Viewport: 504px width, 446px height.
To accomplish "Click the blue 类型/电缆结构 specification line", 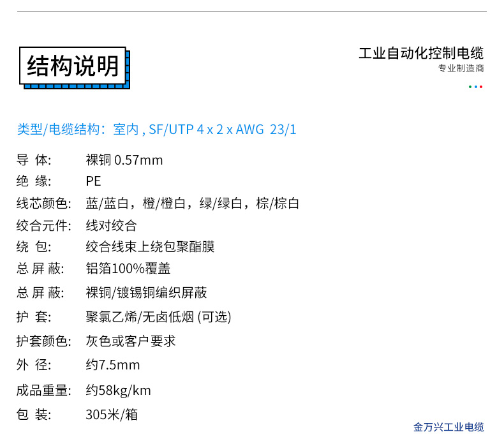I will [x=156, y=130].
